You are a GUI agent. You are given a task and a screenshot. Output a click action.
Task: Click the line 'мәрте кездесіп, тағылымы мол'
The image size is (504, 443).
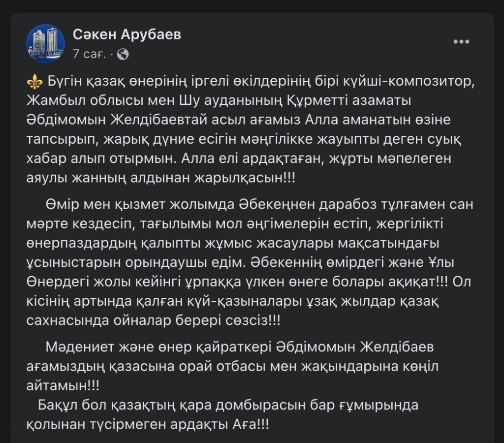click(x=235, y=224)
